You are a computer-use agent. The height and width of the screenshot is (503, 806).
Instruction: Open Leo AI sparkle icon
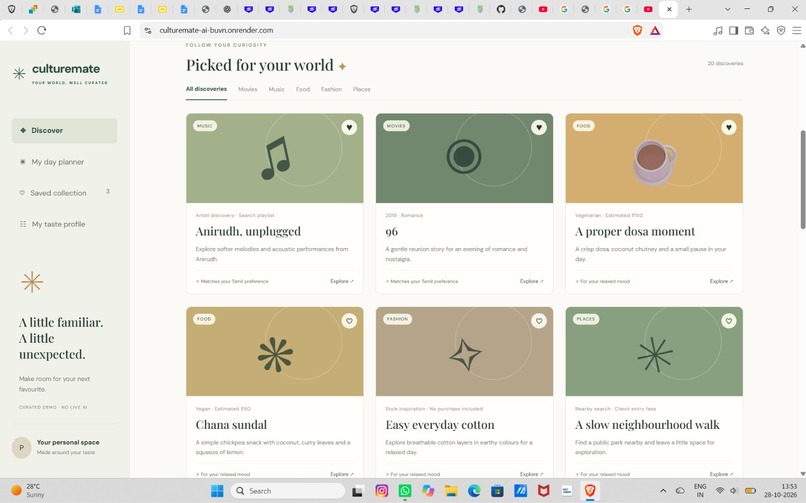point(765,30)
